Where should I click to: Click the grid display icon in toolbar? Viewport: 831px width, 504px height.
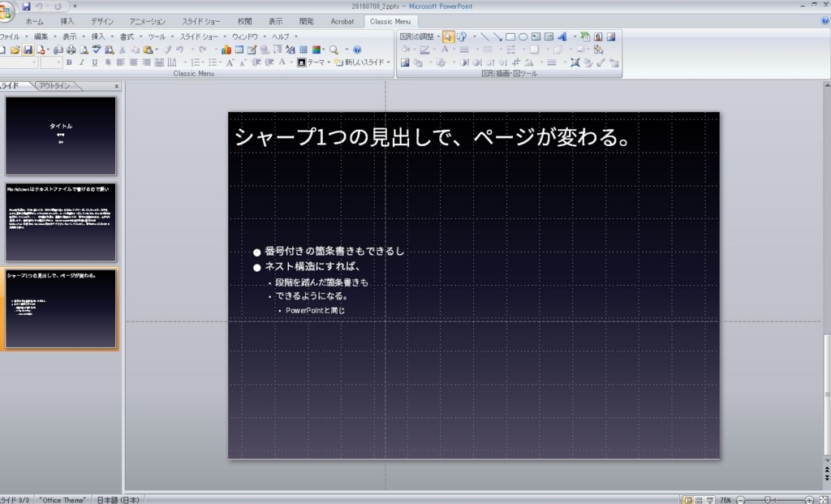(x=304, y=50)
